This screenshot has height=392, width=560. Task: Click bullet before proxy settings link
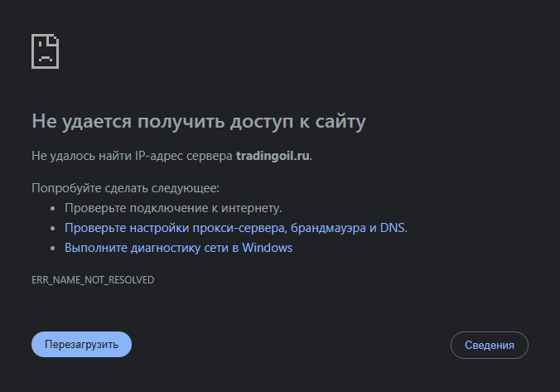(53, 228)
